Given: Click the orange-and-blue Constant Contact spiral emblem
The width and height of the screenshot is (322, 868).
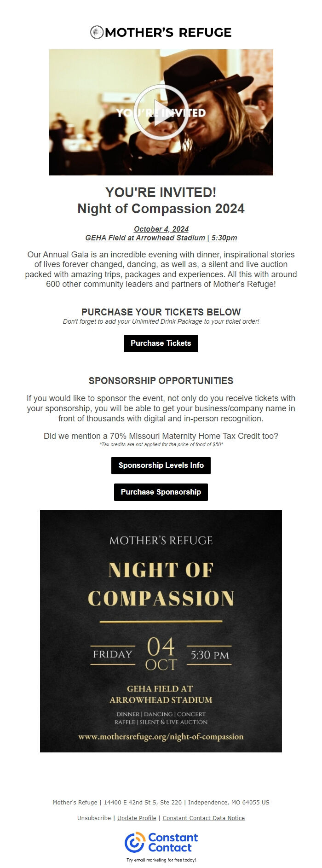Looking at the screenshot, I should 135,841.
